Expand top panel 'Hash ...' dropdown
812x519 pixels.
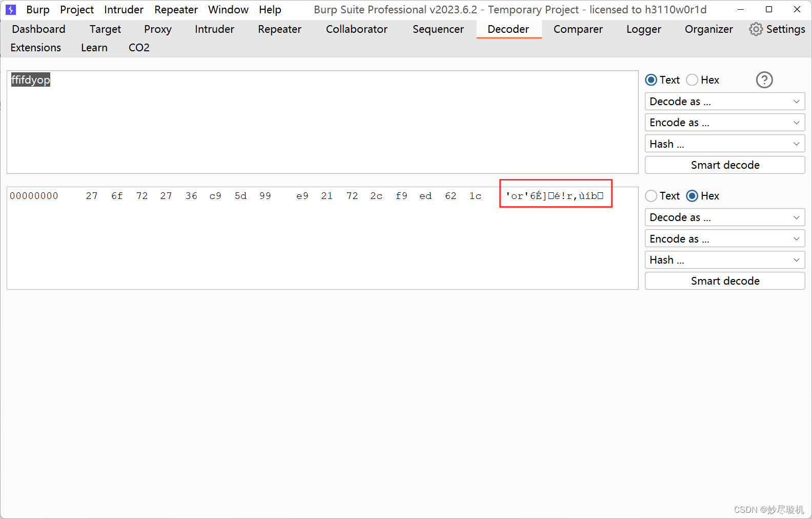(x=725, y=144)
